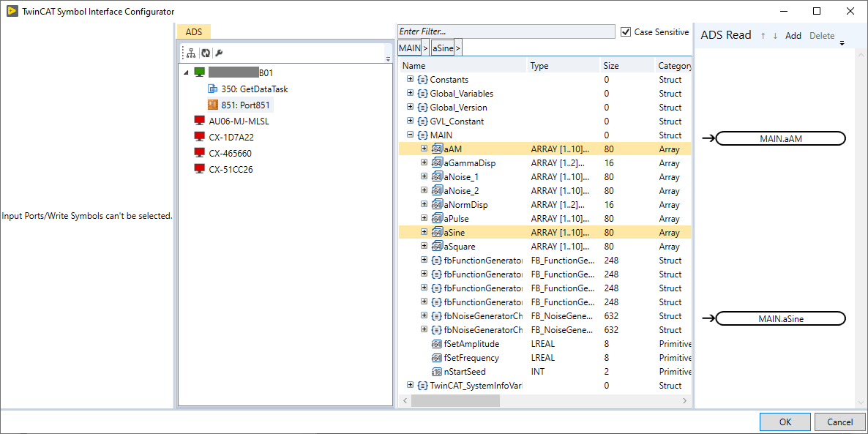This screenshot has height=434, width=868.
Task: Click the array icon beside aPulse
Action: tap(437, 219)
